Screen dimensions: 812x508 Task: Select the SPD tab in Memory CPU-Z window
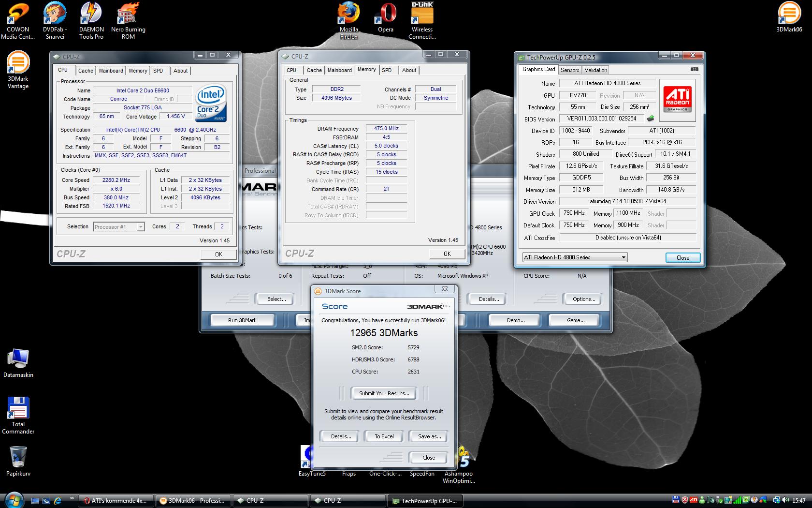coord(387,70)
